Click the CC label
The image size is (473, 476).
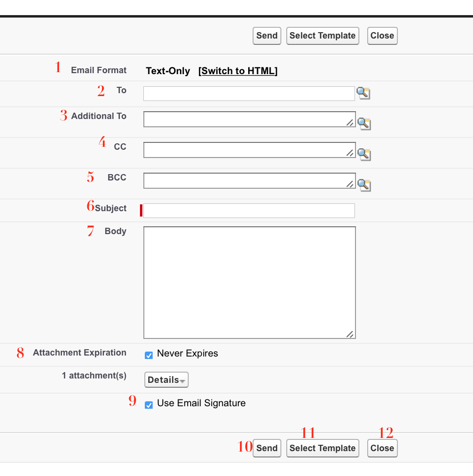pos(120,147)
